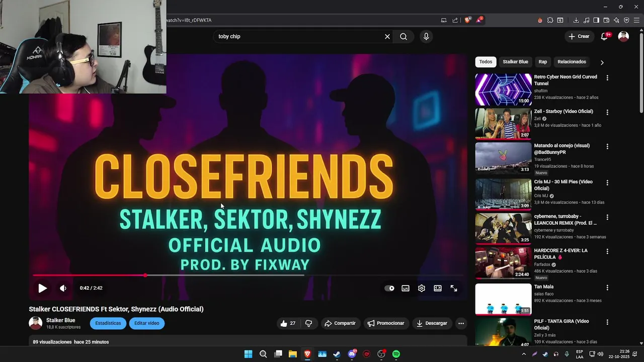Seek on the red video progress bar
644x362 pixels.
pyautogui.click(x=248, y=275)
